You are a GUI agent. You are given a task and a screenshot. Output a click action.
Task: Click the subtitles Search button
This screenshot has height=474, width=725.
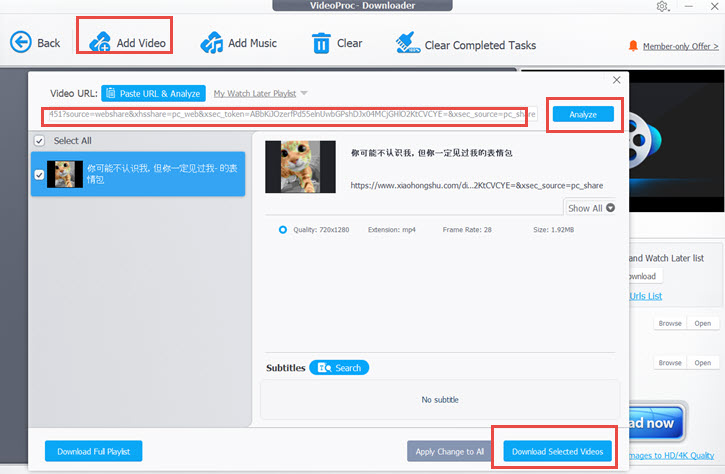pyautogui.click(x=339, y=368)
